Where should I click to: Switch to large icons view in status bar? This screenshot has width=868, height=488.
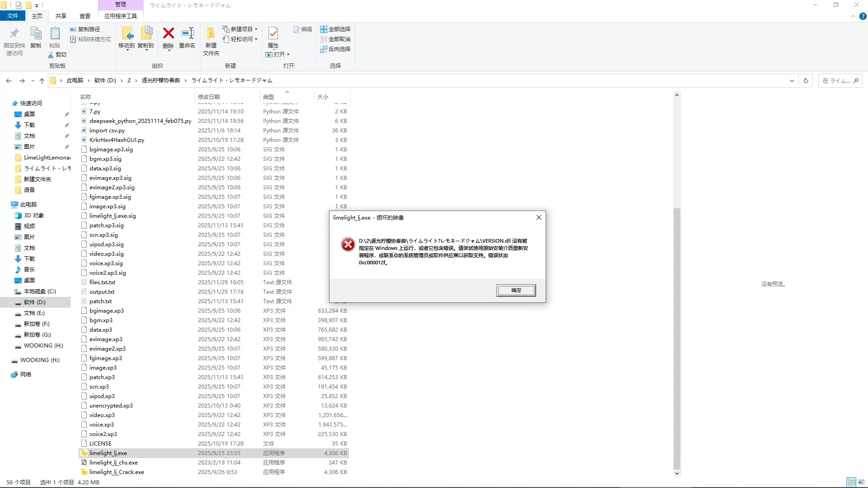coord(861,482)
